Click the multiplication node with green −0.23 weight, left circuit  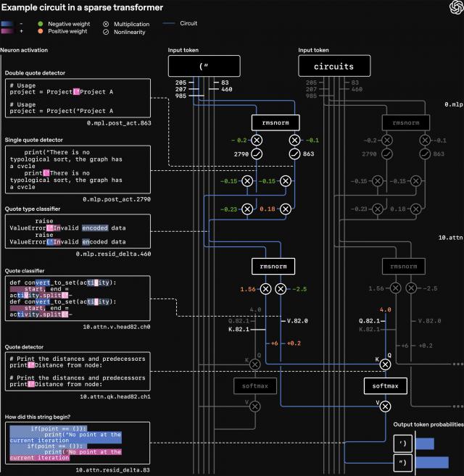[246, 209]
